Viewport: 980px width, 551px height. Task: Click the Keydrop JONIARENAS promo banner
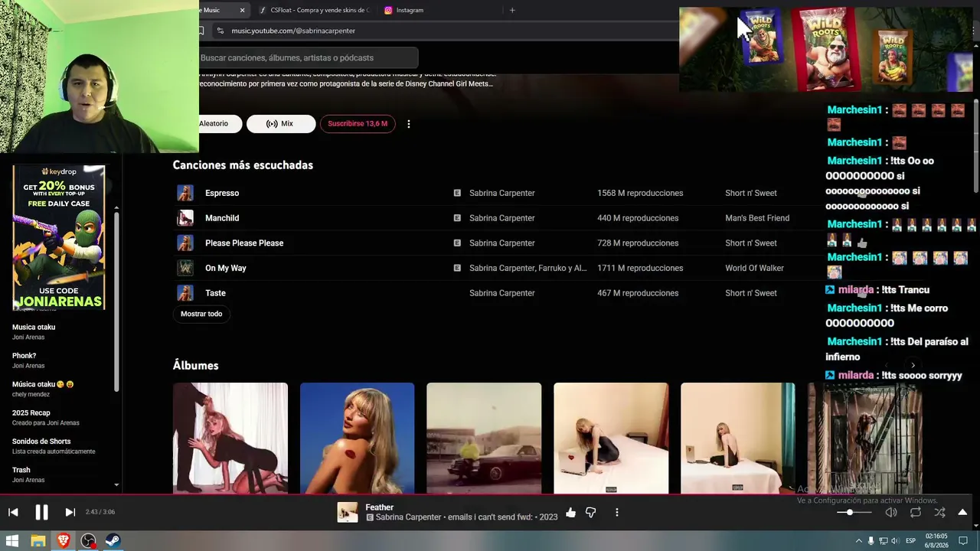click(59, 237)
